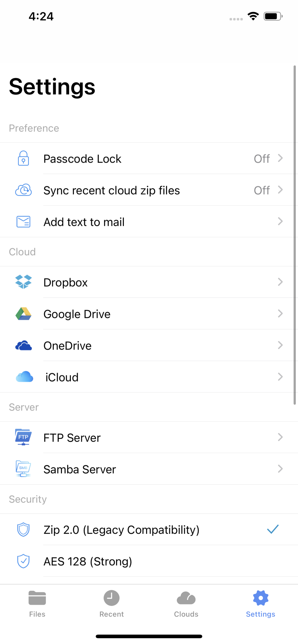Switch to the Files tab label
The width and height of the screenshot is (298, 644).
tap(37, 614)
